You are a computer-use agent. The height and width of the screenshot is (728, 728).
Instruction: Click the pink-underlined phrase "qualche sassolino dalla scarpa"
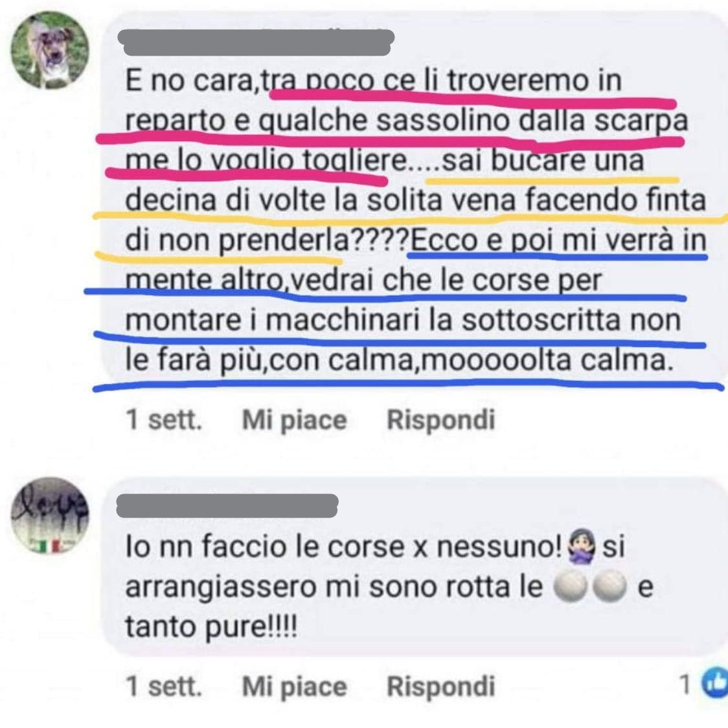(472, 120)
